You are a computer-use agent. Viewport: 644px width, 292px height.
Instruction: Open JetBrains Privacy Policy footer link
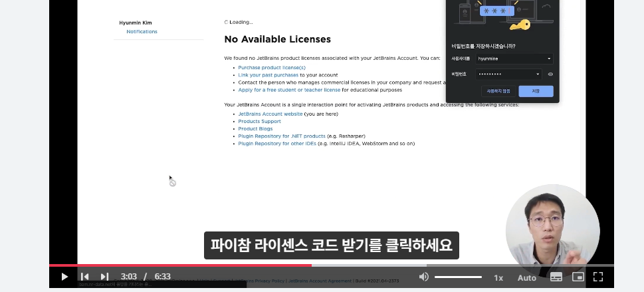[259, 281]
